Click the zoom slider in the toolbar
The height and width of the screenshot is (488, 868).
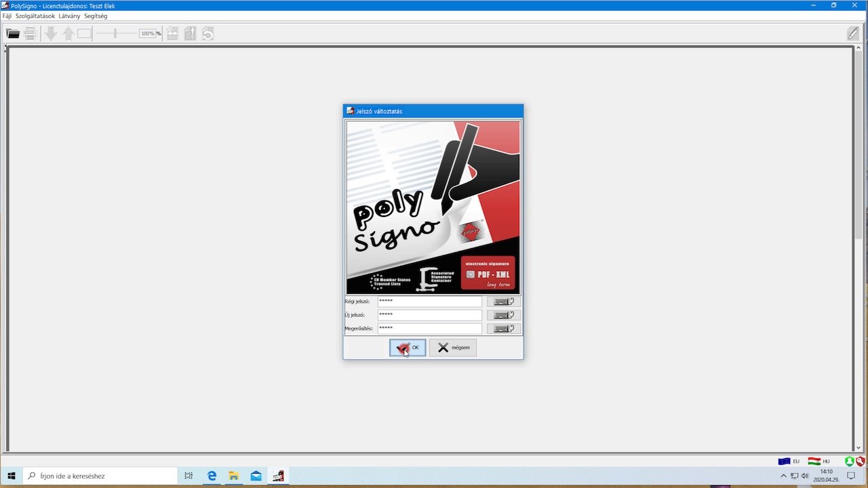tap(115, 33)
